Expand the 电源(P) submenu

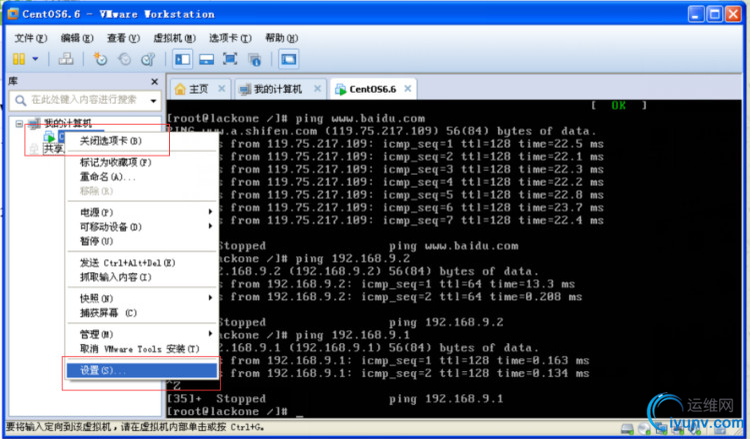coord(142,212)
